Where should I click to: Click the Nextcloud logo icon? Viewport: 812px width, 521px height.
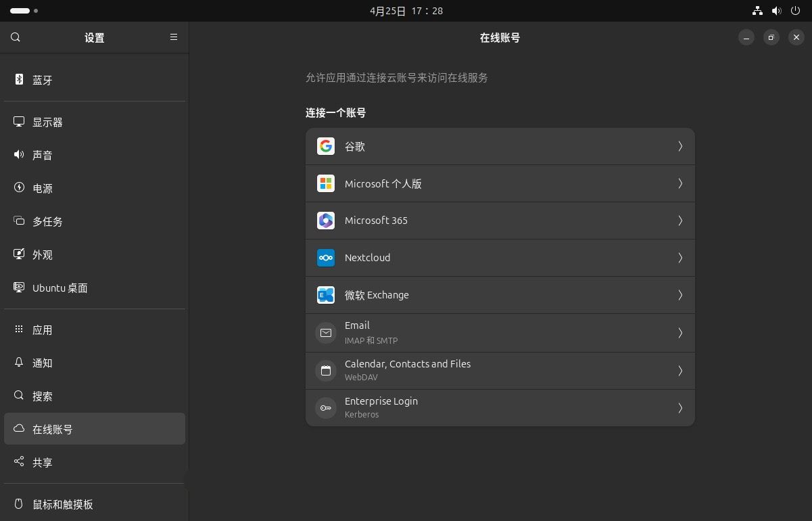pos(326,258)
